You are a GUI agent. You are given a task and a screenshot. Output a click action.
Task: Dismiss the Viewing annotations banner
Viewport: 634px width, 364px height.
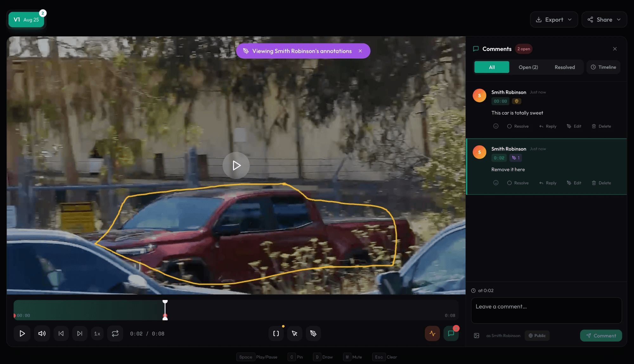(360, 51)
